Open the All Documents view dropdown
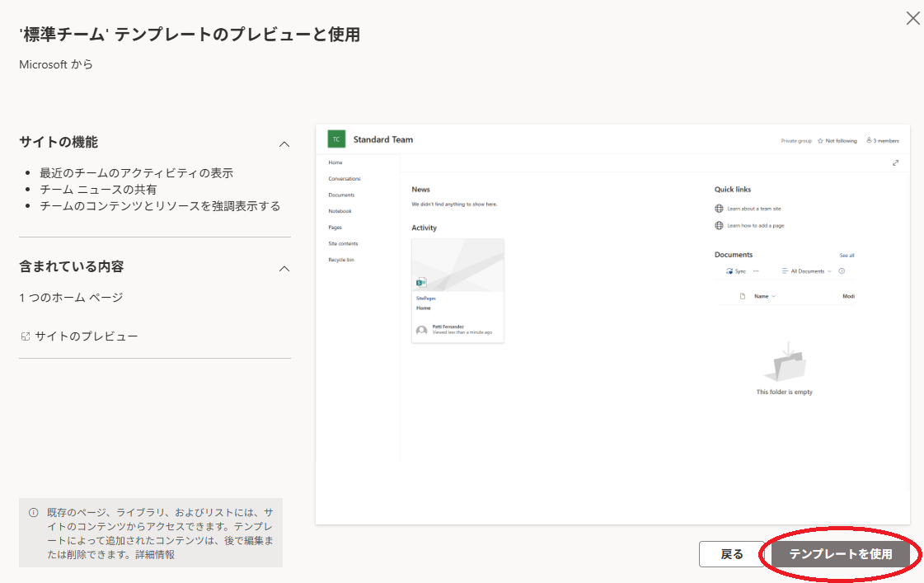924x583 pixels. click(807, 271)
